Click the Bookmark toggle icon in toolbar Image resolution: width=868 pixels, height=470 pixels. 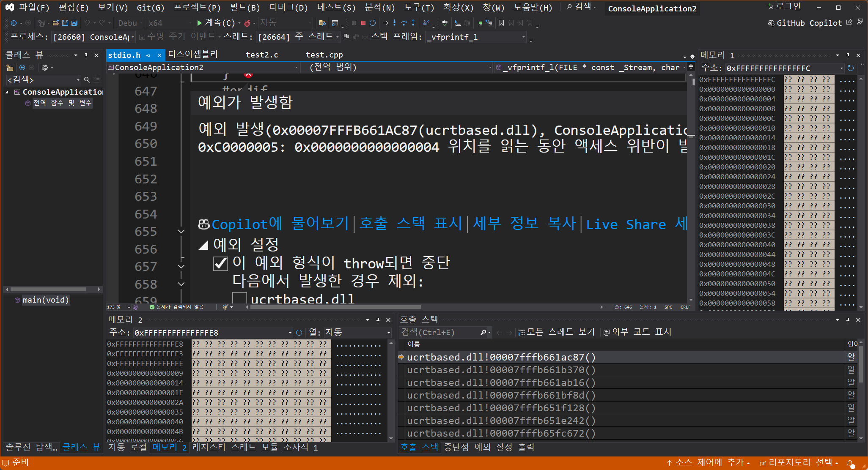click(x=502, y=23)
